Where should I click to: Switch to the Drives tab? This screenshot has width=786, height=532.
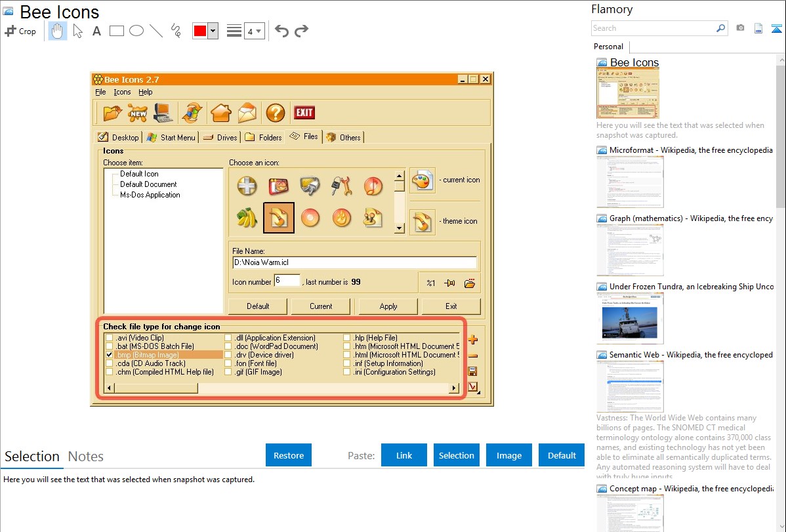click(220, 137)
